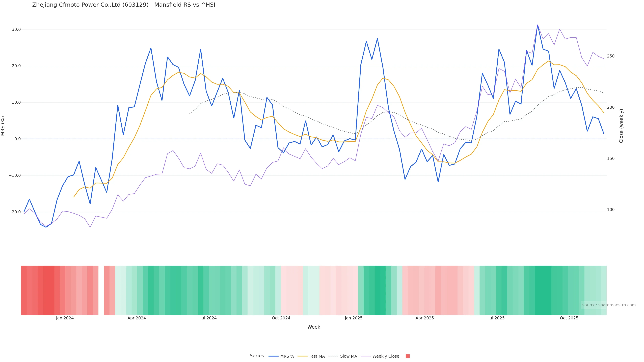
Task: Click the Jul 2025 x-axis tick label
Action: [x=496, y=318]
